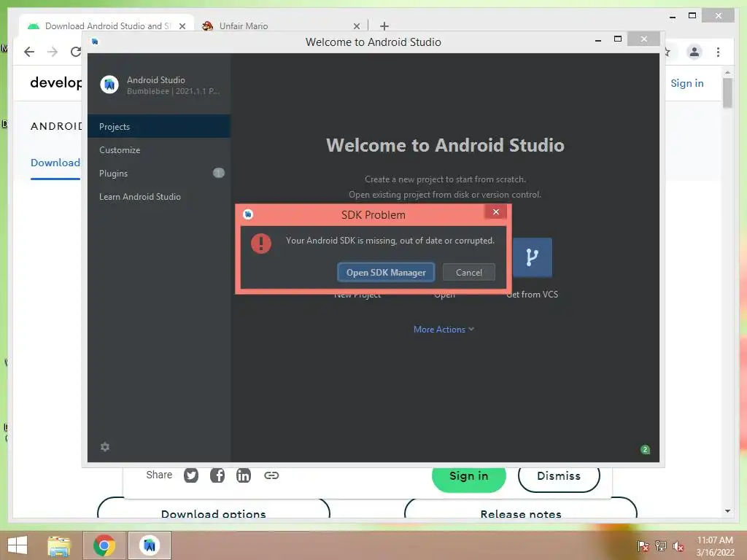The width and height of the screenshot is (747, 560).
Task: Click Welcome window title bar icon
Action: tap(95, 42)
